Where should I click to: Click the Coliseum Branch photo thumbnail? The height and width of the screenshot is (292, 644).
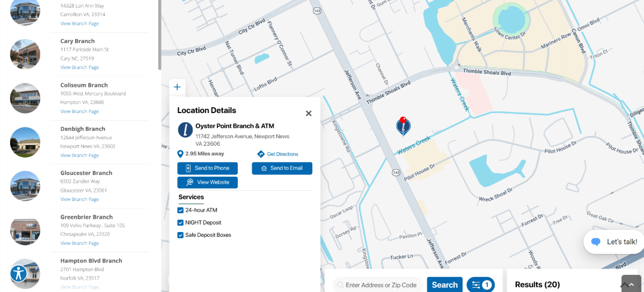(x=25, y=98)
